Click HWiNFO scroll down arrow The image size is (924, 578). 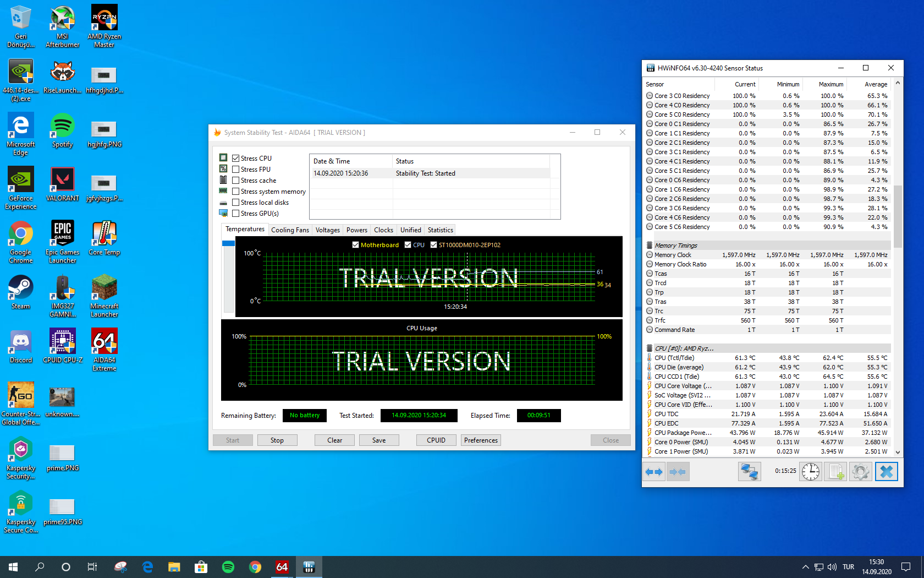[898, 452]
